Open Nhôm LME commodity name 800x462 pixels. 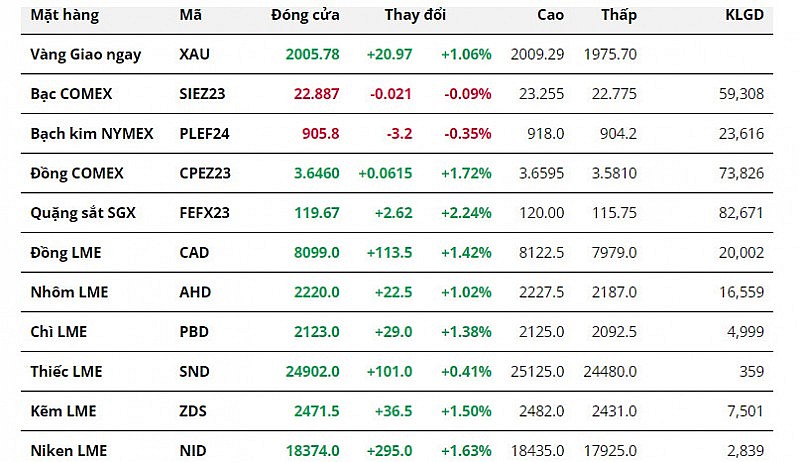pyautogui.click(x=69, y=292)
